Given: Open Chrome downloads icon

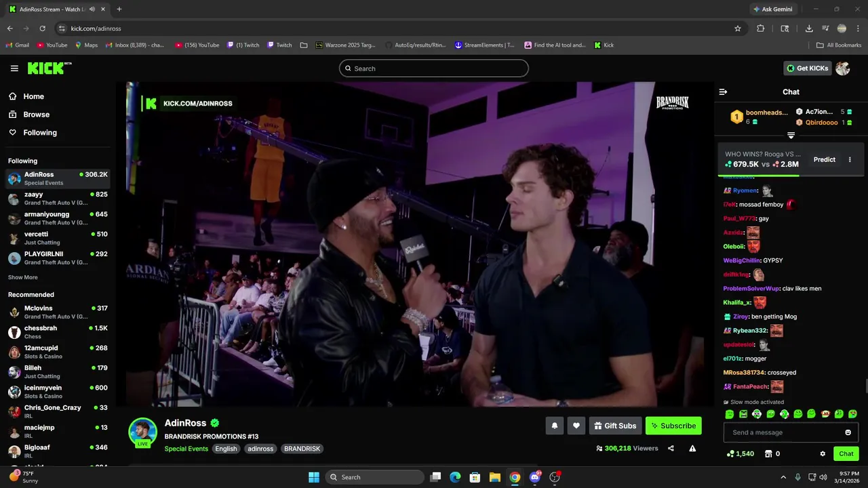Looking at the screenshot, I should coord(809,28).
